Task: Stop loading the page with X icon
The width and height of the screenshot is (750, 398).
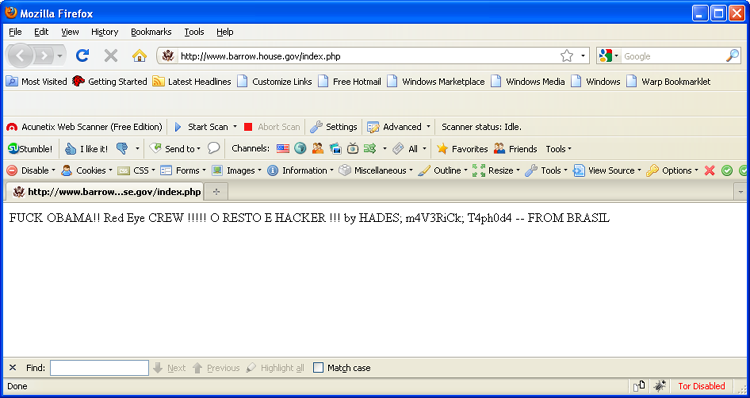Action: (x=110, y=56)
